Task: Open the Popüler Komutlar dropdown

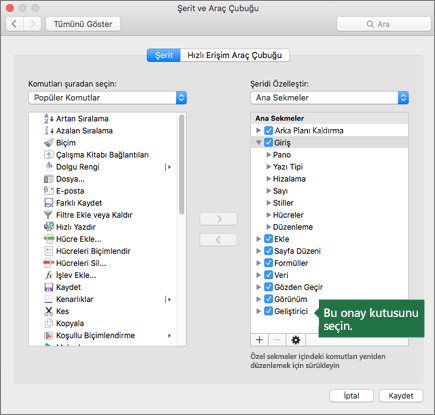Action: [x=107, y=98]
